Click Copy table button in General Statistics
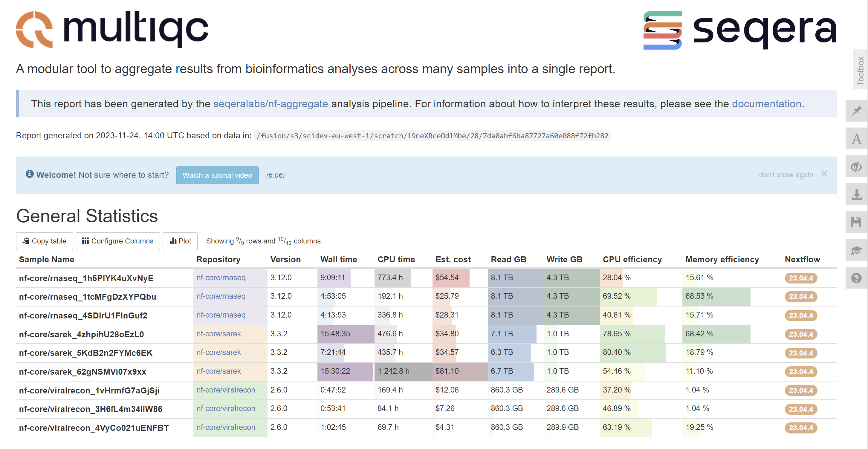The height and width of the screenshot is (449, 868). 45,240
